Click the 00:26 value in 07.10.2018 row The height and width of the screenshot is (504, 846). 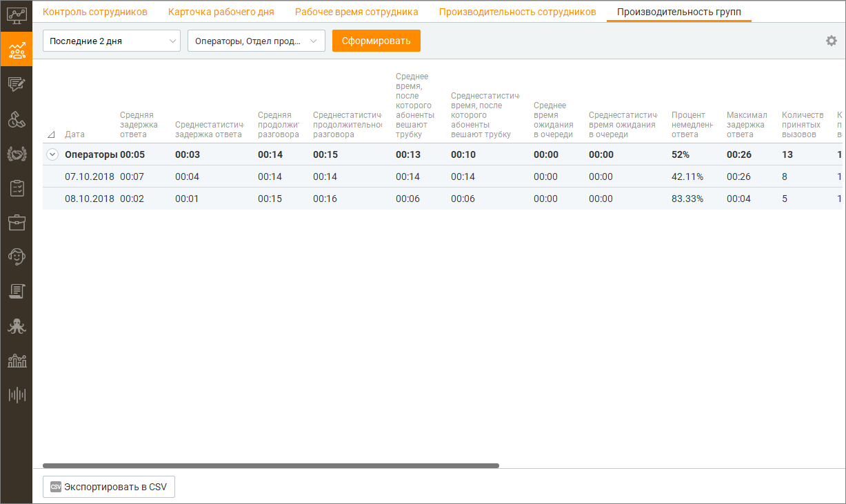coord(739,177)
